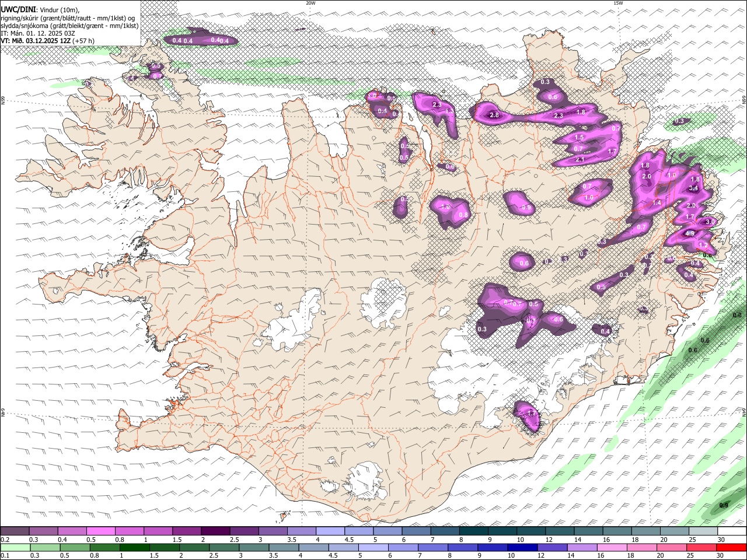The height and width of the screenshot is (560, 747).
Task: Select bottom-row swatch between 25 and 30
Action: click(x=701, y=547)
